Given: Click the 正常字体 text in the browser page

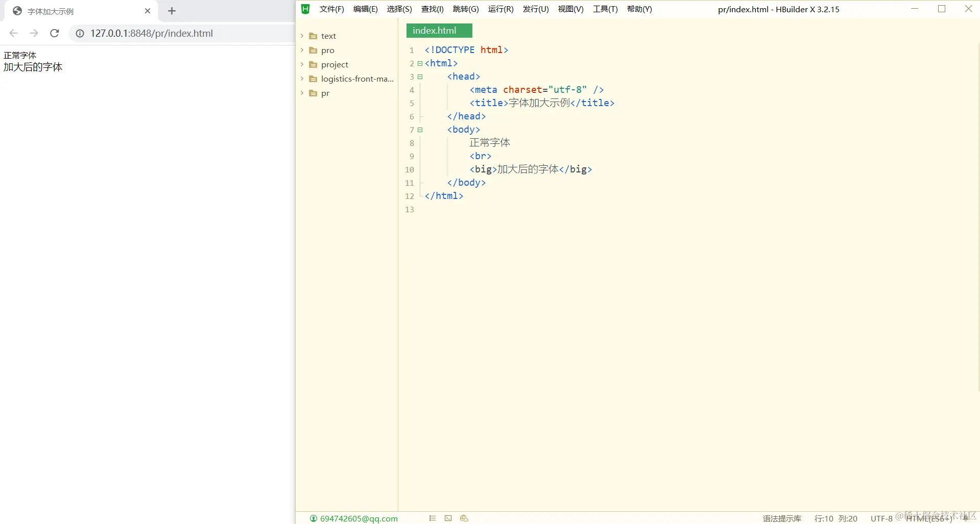Looking at the screenshot, I should coord(20,55).
